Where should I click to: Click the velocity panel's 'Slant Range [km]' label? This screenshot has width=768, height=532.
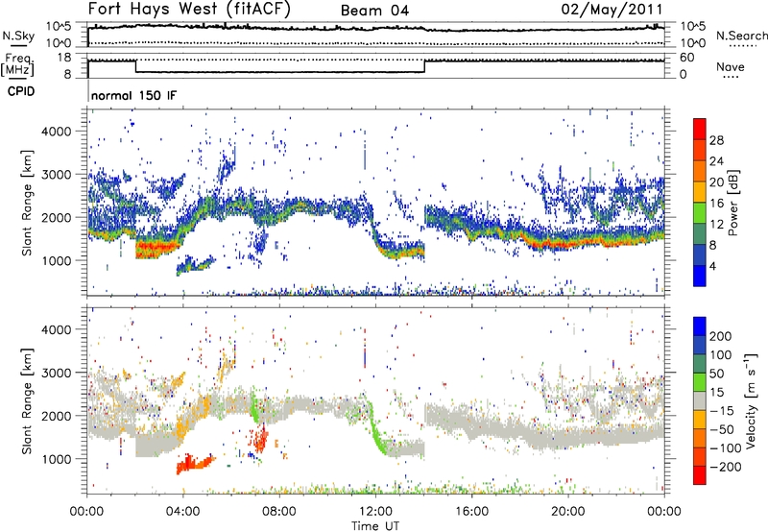27,400
